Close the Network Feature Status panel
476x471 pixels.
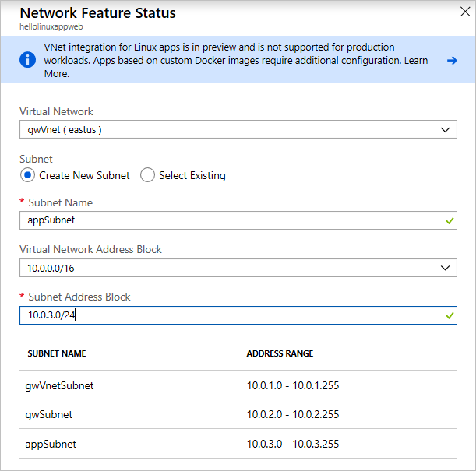pos(465,12)
